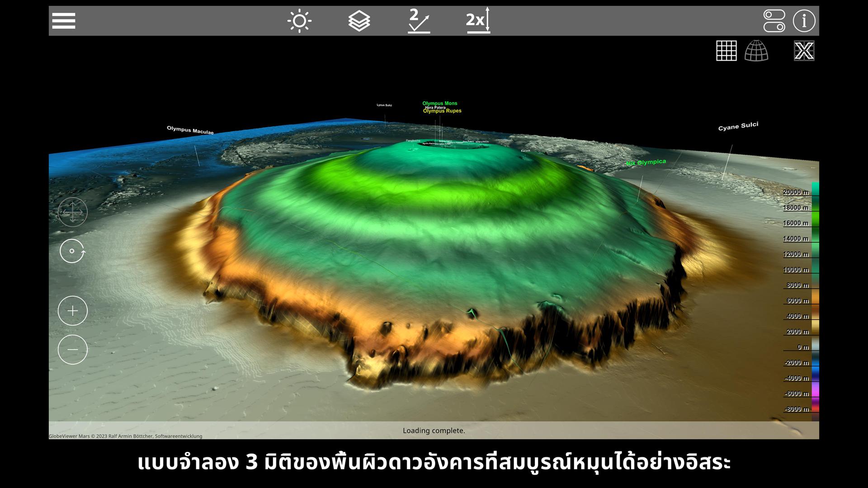Change the 2x elevation exaggeration
The width and height of the screenshot is (868, 488).
pyautogui.click(x=478, y=20)
